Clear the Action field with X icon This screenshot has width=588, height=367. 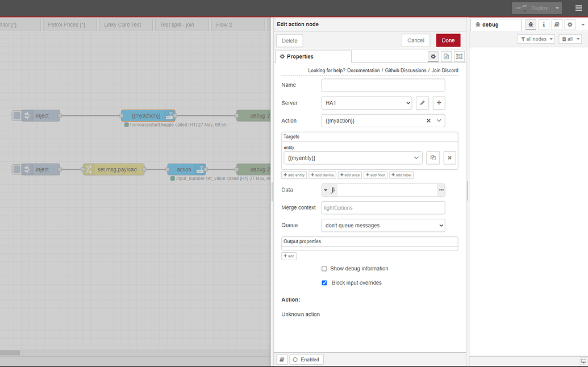(428, 120)
